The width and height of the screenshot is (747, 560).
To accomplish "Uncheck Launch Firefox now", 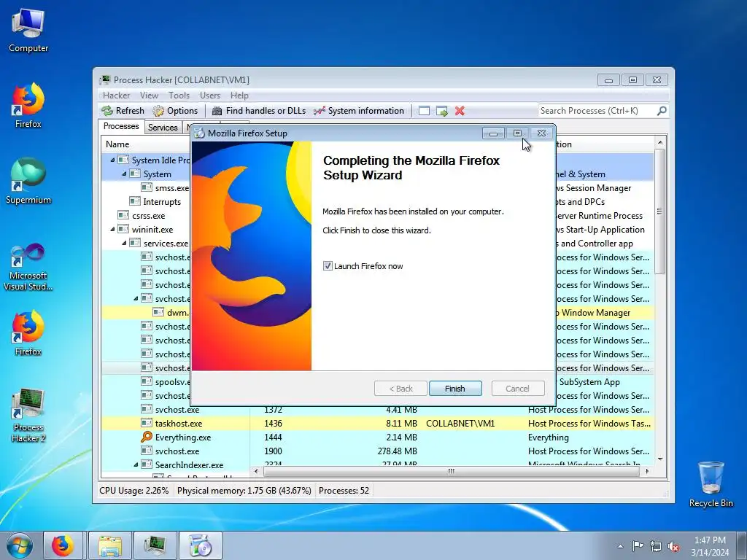I will click(x=328, y=265).
